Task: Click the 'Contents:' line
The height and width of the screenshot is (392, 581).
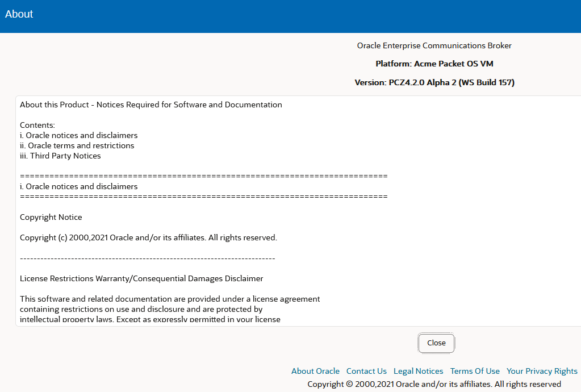Action: pyautogui.click(x=37, y=125)
